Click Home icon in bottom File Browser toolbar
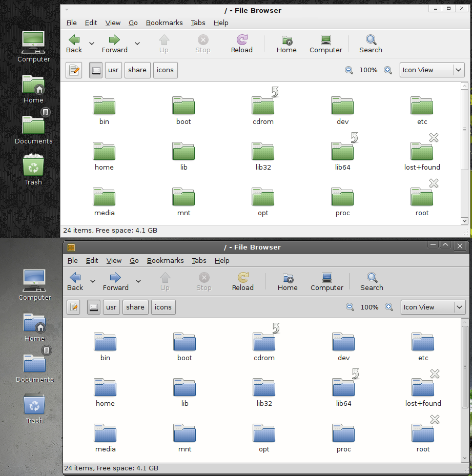Screen dimensions: 472x476 288,278
